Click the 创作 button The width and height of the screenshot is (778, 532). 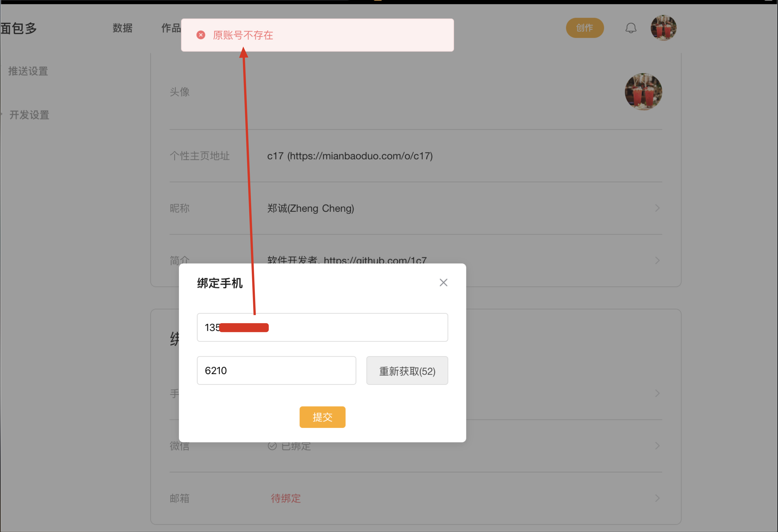click(x=584, y=28)
